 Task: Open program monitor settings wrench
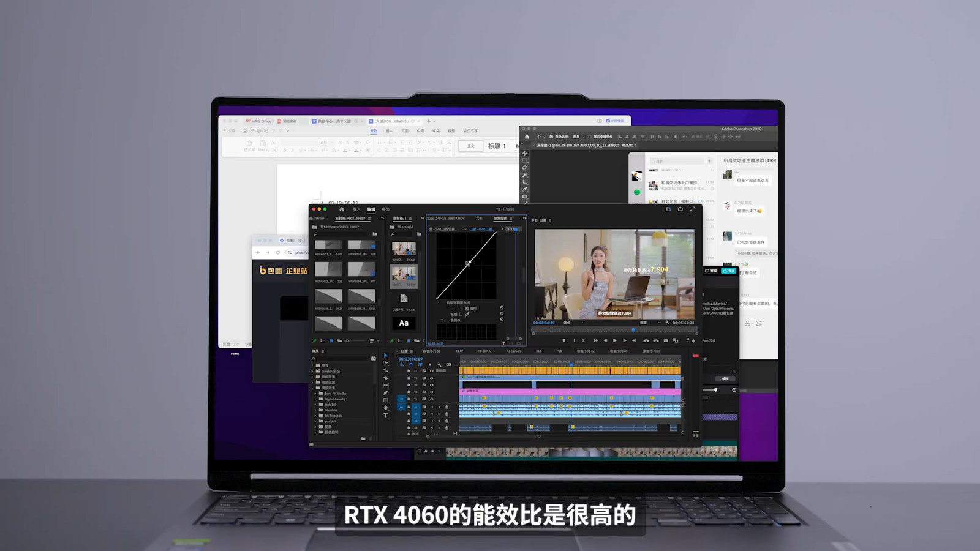point(668,323)
